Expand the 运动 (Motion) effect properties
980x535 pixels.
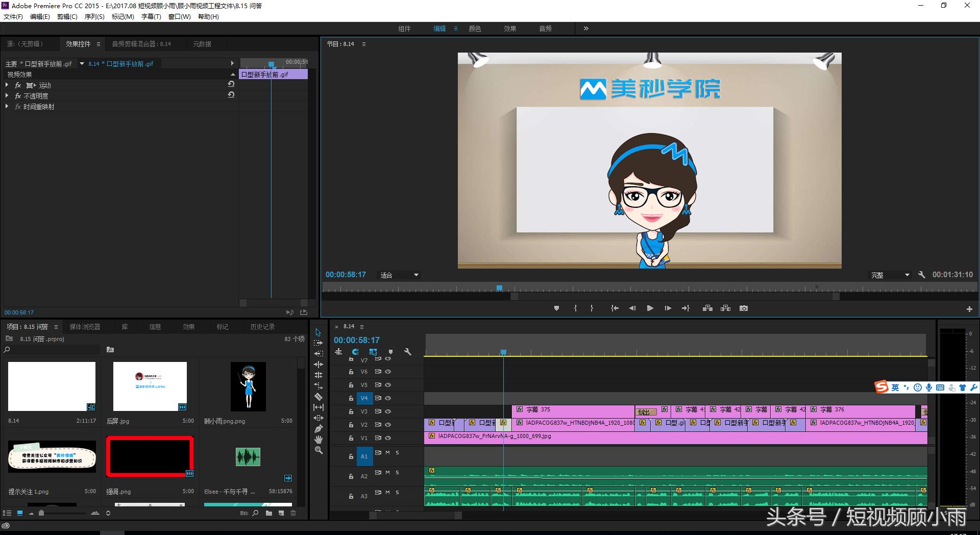pos(7,85)
